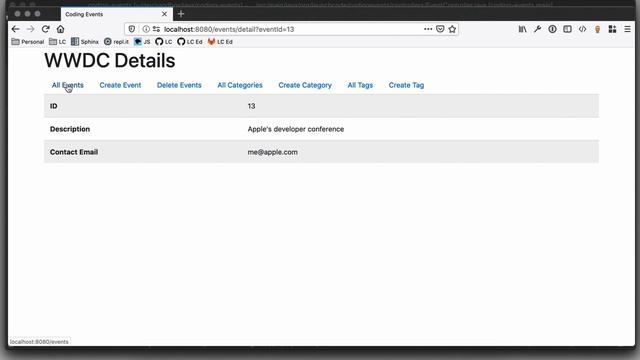Close the Coding Events tab
Screen dimensions: 640x360
pyautogui.click(x=164, y=14)
